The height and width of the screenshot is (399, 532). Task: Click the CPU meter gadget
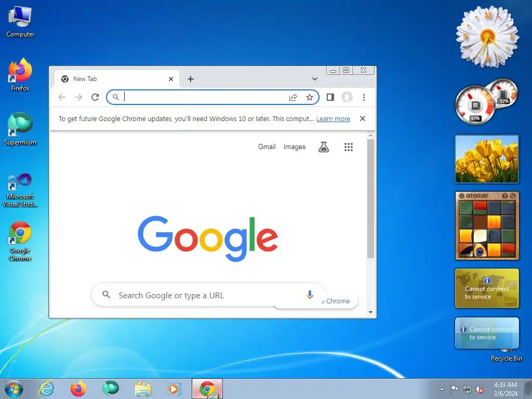(474, 104)
